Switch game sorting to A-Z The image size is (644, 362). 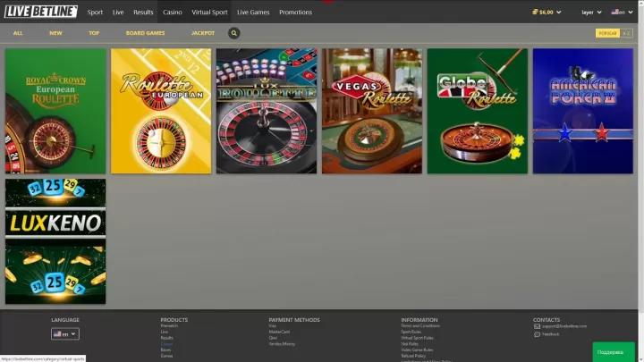(627, 33)
